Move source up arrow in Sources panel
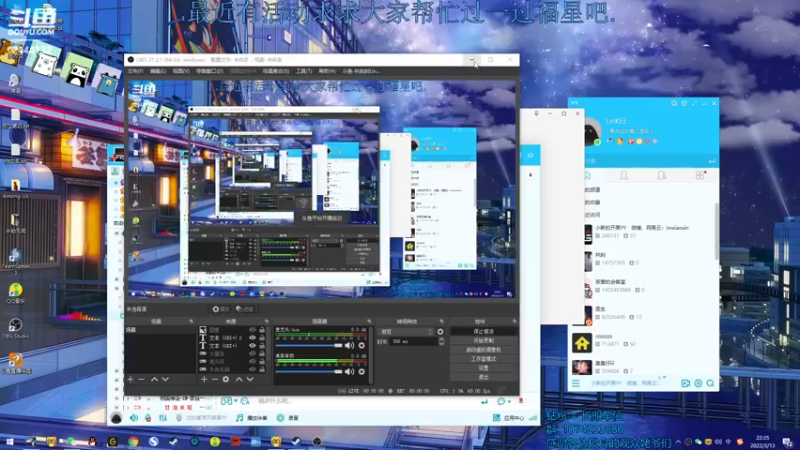 coord(239,380)
